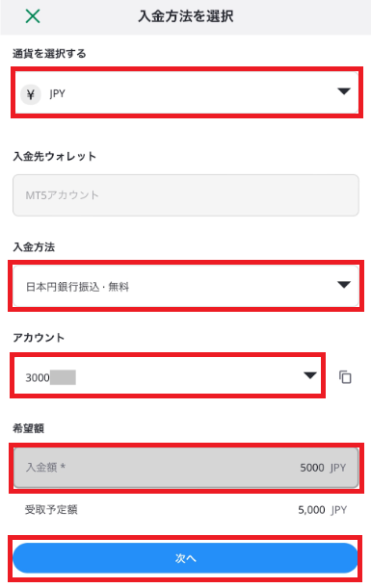This screenshot has width=371, height=588.
Task: Select the 日本円銀行振込・無料 option text
Action: point(77,287)
